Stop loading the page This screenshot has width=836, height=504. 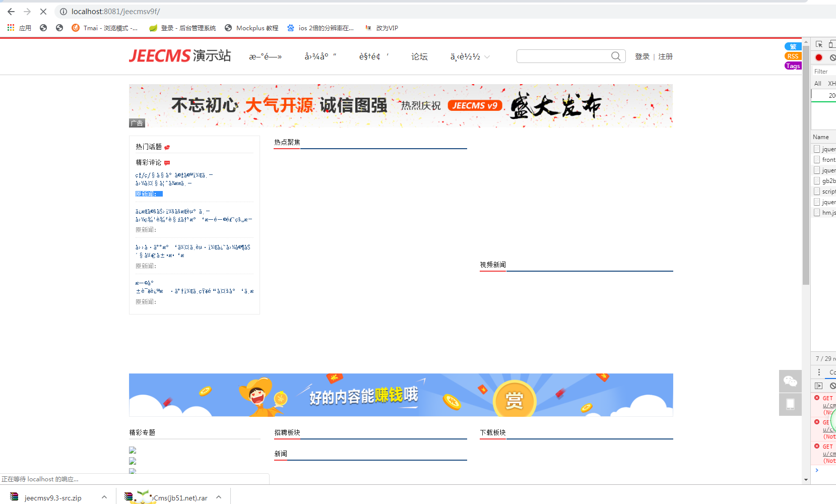pyautogui.click(x=43, y=12)
